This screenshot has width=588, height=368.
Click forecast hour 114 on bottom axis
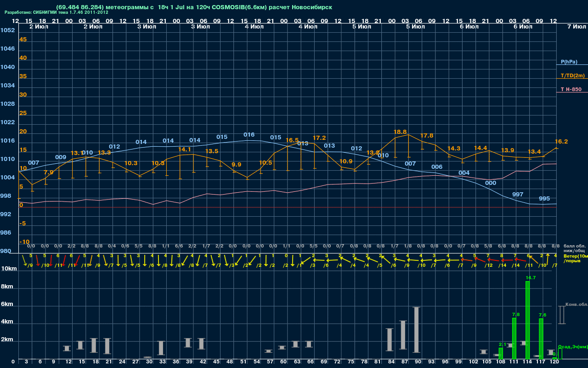(527, 362)
